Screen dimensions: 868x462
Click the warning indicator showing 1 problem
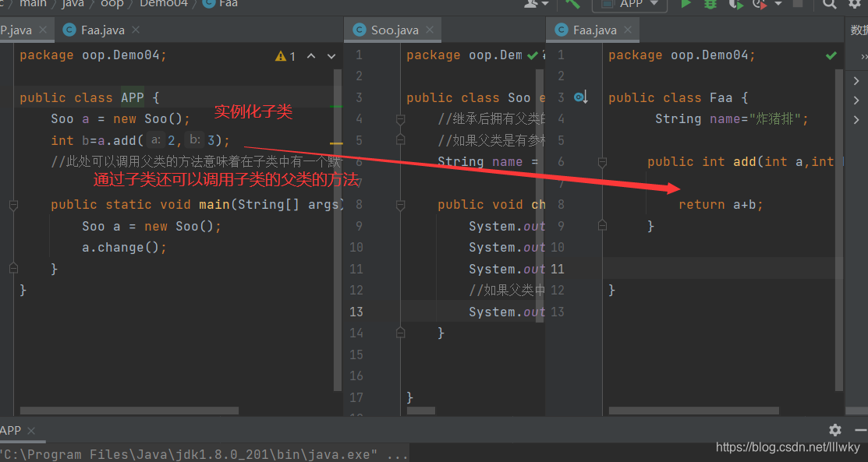pyautogui.click(x=285, y=56)
